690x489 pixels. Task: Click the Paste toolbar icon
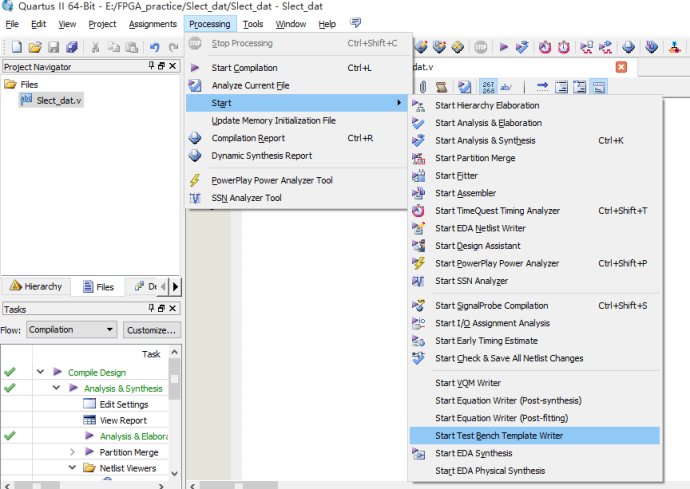pyautogui.click(x=132, y=47)
